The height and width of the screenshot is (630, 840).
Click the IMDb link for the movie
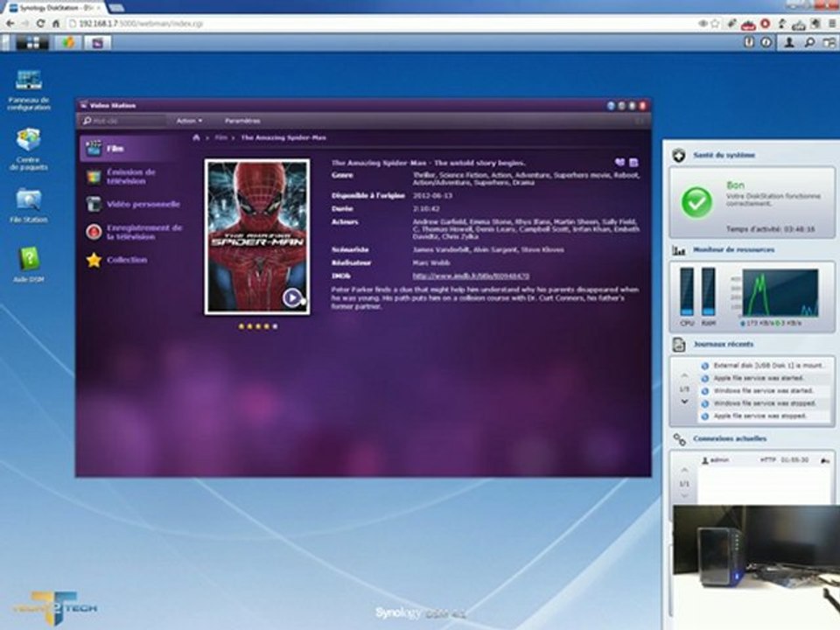point(471,276)
